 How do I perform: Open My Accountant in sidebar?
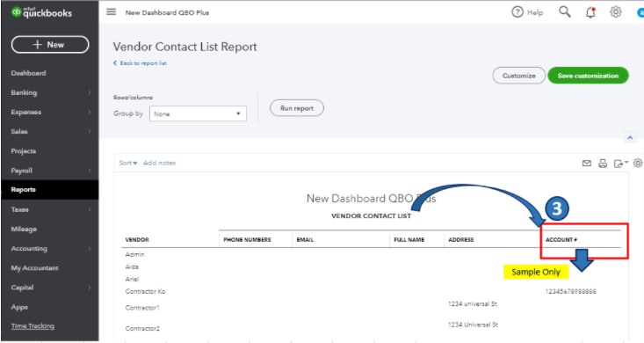34,268
